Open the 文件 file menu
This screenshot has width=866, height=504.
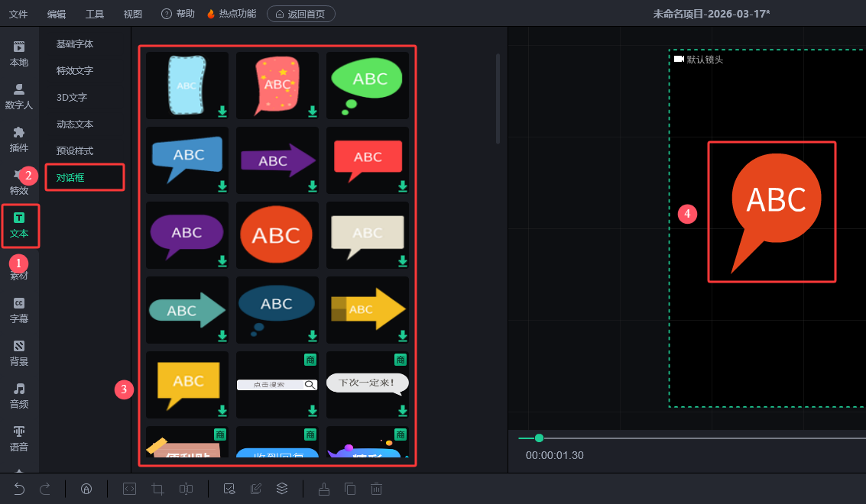click(18, 14)
